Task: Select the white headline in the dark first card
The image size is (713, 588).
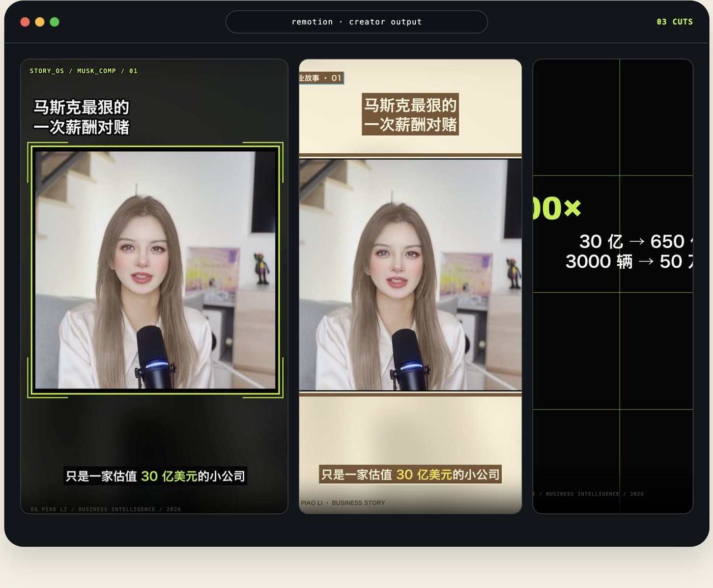Action: [x=81, y=117]
